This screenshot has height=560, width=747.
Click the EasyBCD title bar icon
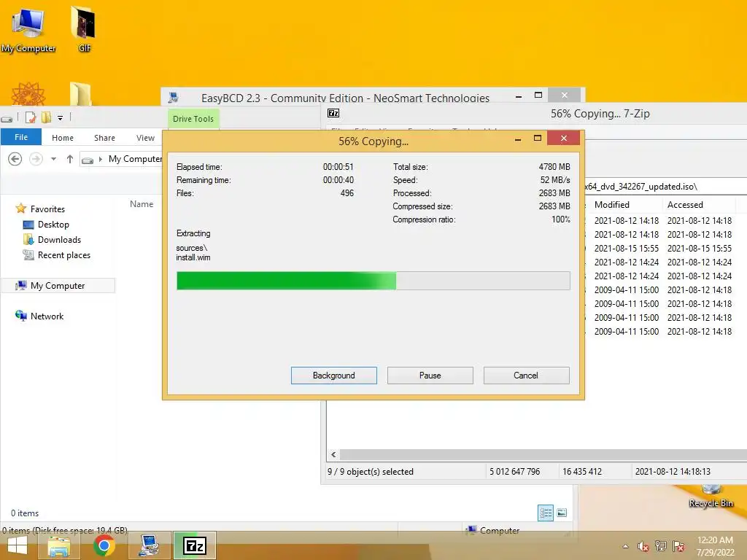point(174,98)
